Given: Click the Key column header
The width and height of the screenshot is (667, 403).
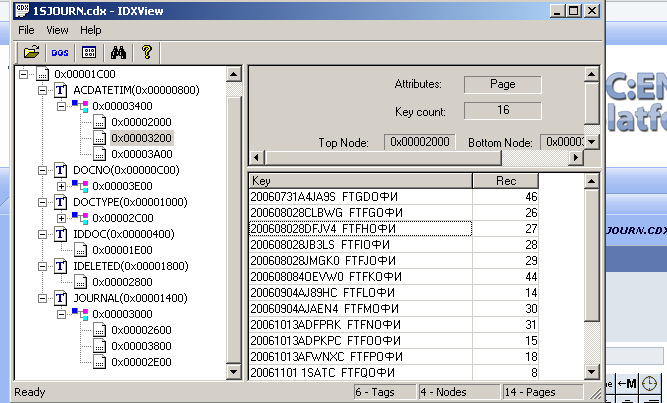Looking at the screenshot, I should (359, 181).
